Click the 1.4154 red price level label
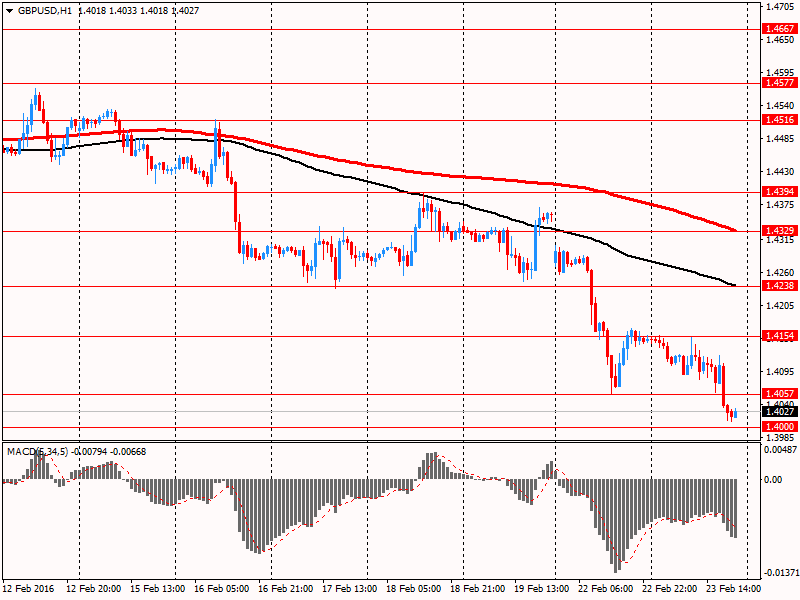This screenshot has height=600, width=800. point(780,336)
